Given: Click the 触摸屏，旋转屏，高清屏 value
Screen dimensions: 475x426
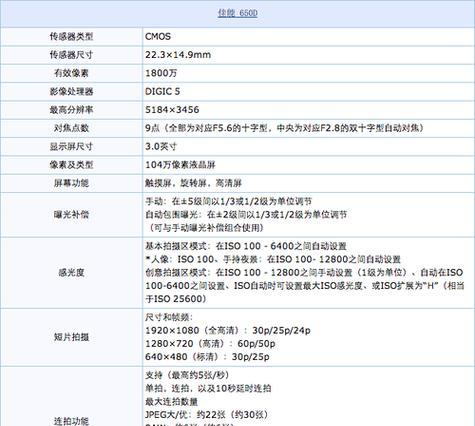Looking at the screenshot, I should (193, 183).
